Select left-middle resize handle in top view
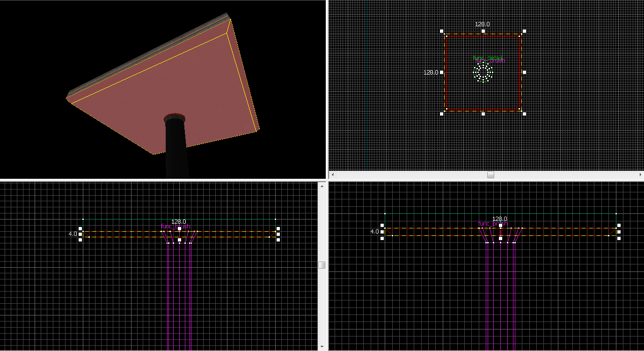Screen dimensions: 644x351 (442, 72)
